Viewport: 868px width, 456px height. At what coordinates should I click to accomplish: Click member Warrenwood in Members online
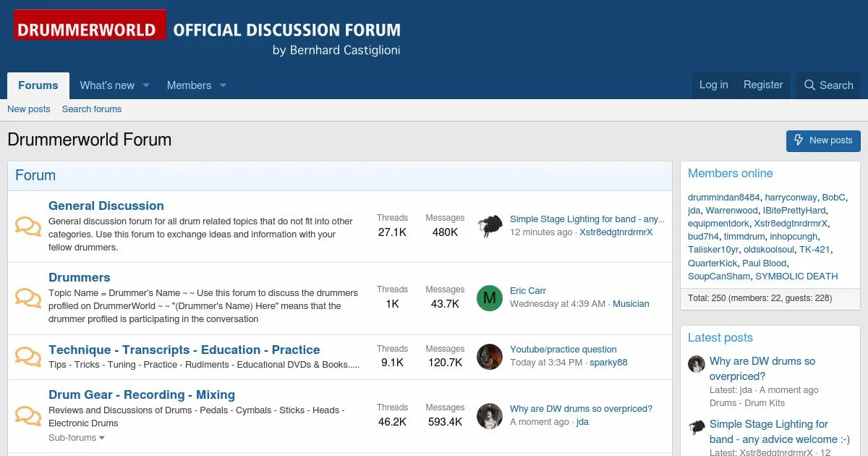[x=732, y=211]
